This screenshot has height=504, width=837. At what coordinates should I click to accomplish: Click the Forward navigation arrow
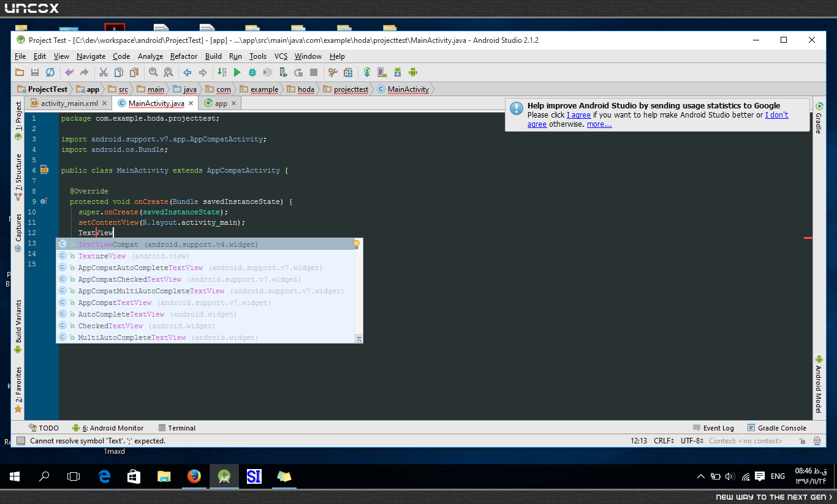tap(203, 72)
